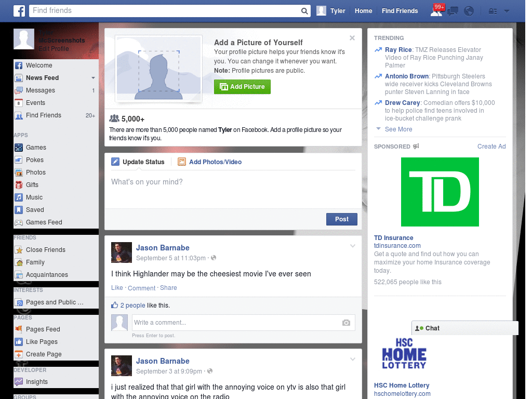Open privacy shortcuts lock icon
532x399 pixels.
493,11
